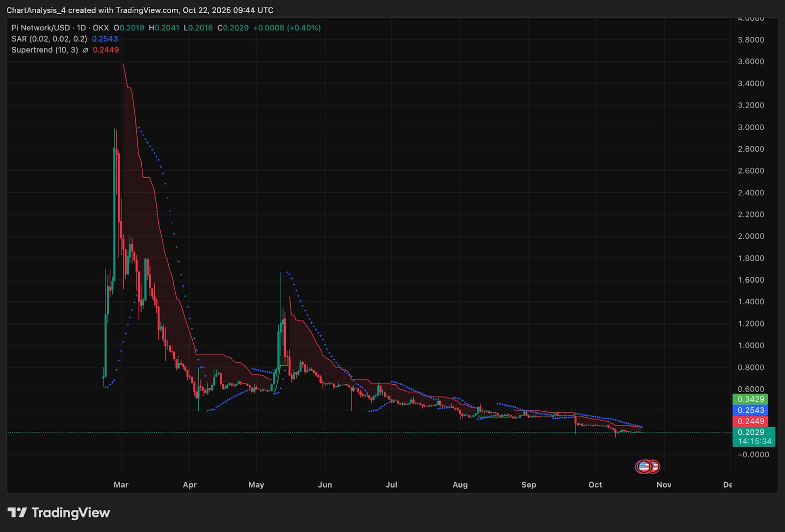Screen dimensions: 785x532
Task: Click the Oct label on the time axis
Action: pyautogui.click(x=595, y=485)
